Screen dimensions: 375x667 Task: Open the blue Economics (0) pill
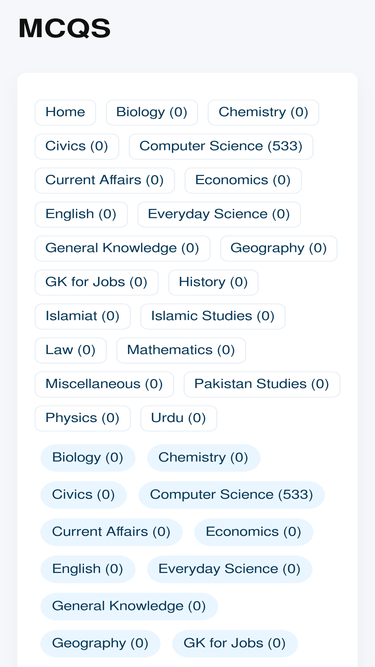(253, 532)
